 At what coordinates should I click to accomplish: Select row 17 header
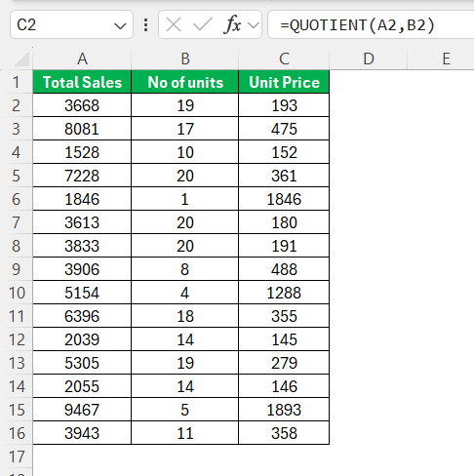pyautogui.click(x=17, y=456)
